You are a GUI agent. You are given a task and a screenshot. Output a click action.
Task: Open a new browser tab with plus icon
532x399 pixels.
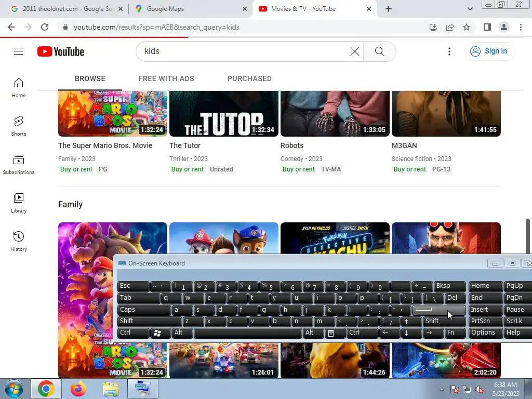(x=389, y=9)
